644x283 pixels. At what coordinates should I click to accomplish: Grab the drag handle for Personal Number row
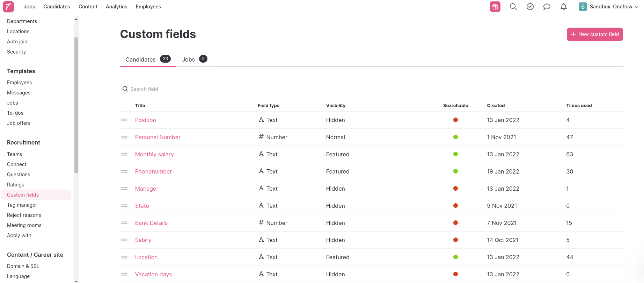click(x=124, y=137)
